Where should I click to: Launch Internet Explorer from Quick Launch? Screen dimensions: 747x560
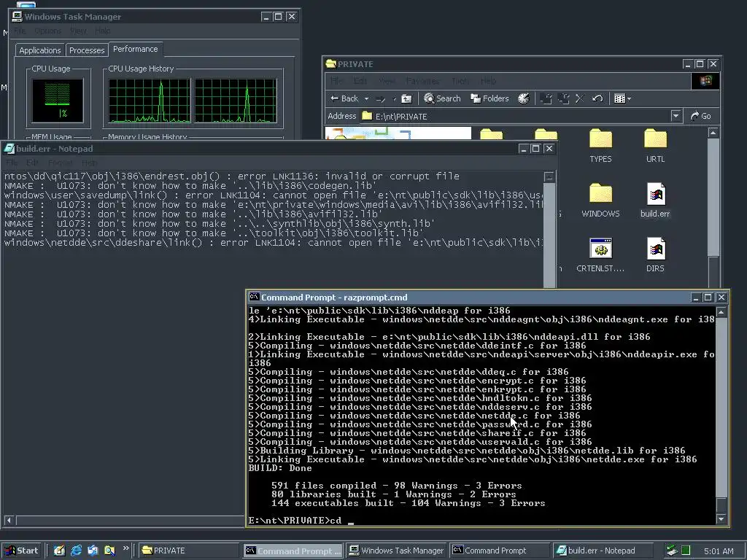coord(76,551)
